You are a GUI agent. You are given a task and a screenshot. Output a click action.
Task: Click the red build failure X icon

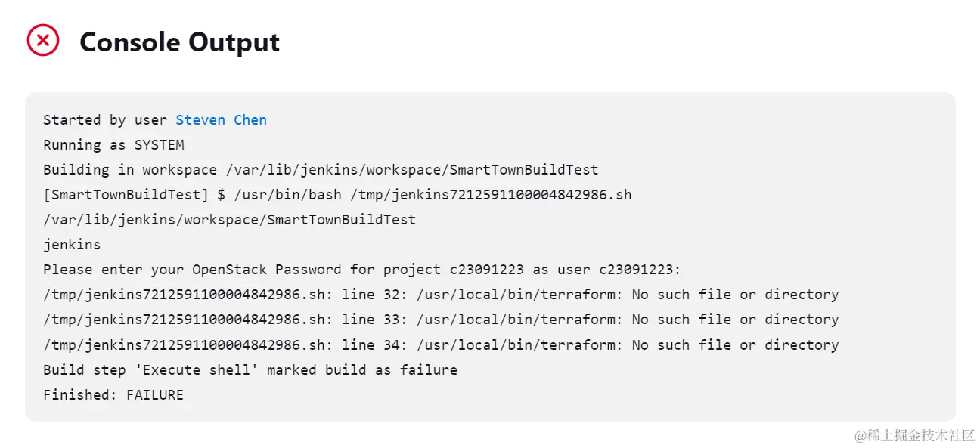[x=43, y=40]
